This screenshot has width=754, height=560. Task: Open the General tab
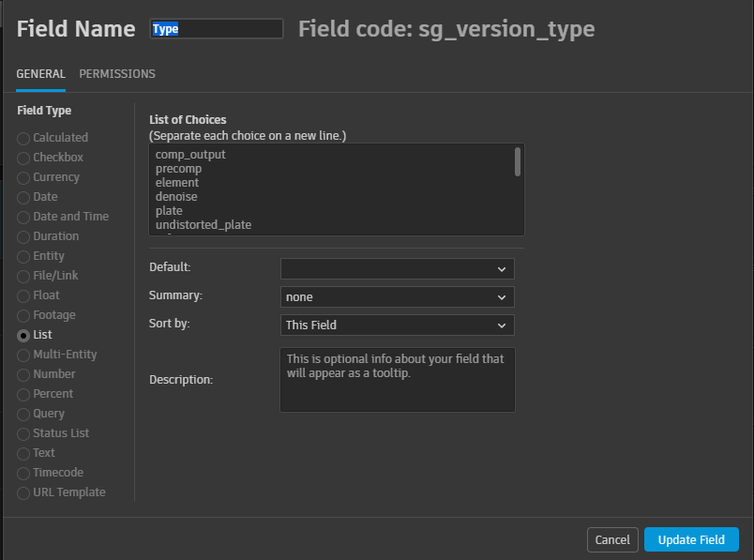click(41, 74)
